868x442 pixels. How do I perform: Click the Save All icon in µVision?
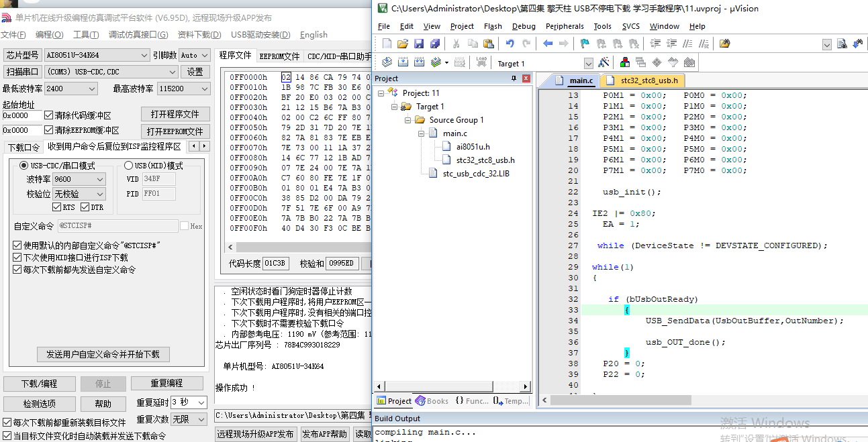click(434, 44)
